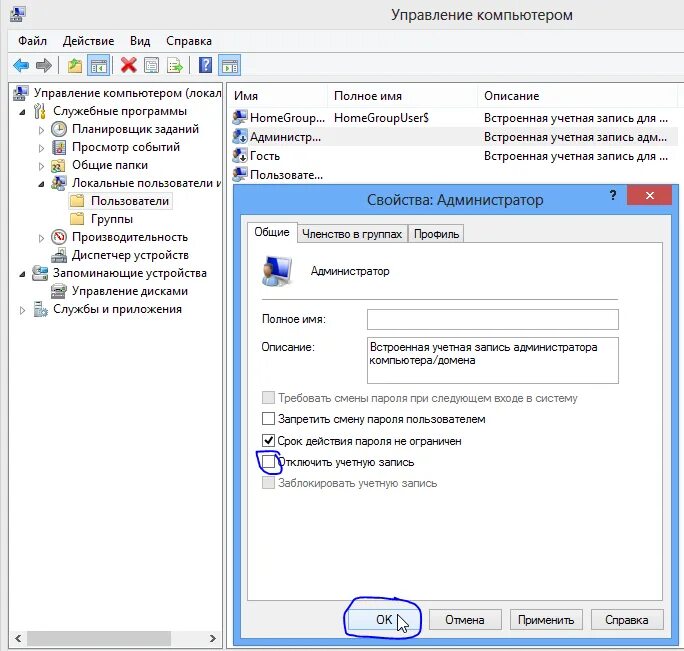
Task: Click the Forward arrow toolbar icon
Action: (44, 66)
